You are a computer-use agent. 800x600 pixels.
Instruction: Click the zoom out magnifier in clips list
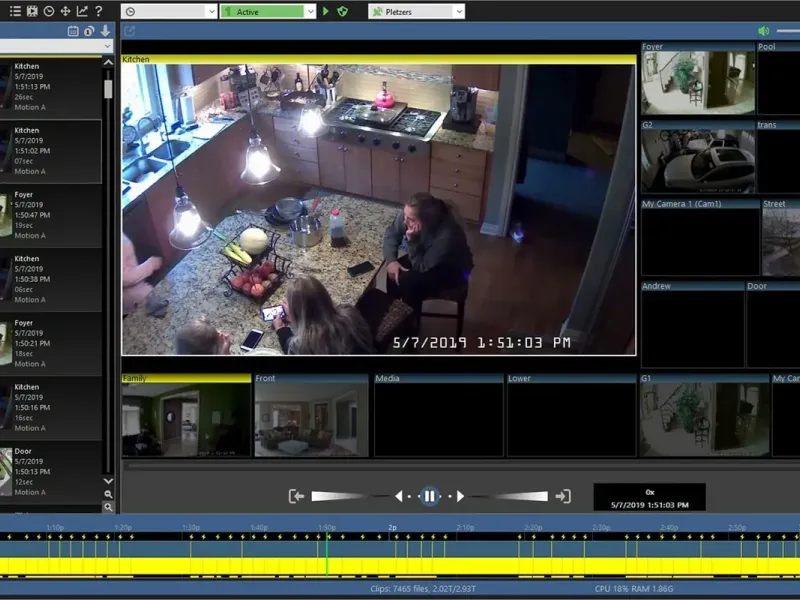108,494
